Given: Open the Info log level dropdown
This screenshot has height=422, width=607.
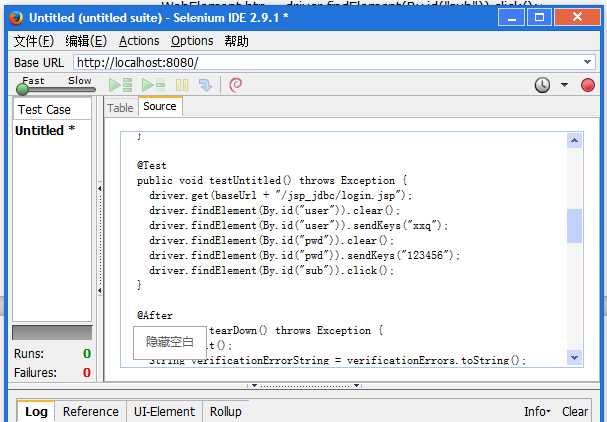Looking at the screenshot, I should pyautogui.click(x=537, y=412).
